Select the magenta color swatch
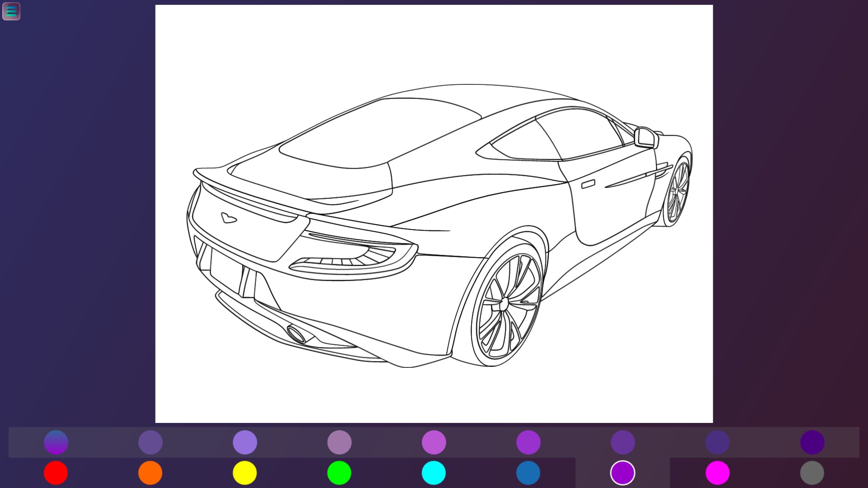The image size is (868, 488). 717,473
